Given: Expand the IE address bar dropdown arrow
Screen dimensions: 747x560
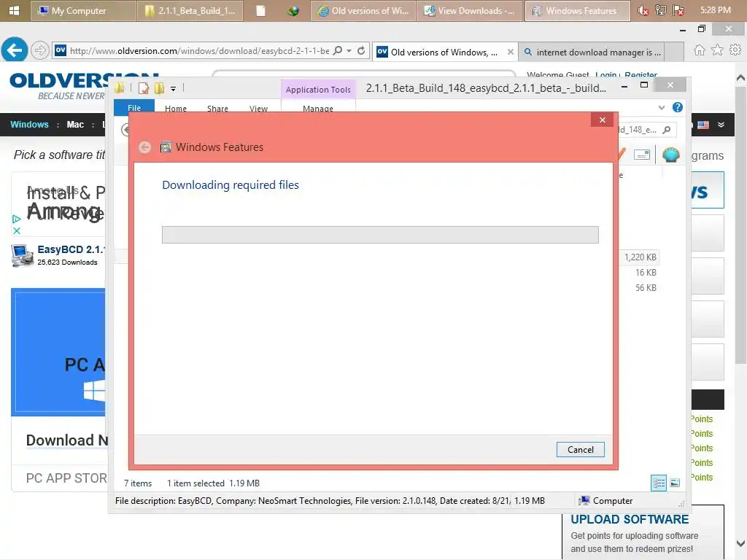Looking at the screenshot, I should (x=349, y=50).
